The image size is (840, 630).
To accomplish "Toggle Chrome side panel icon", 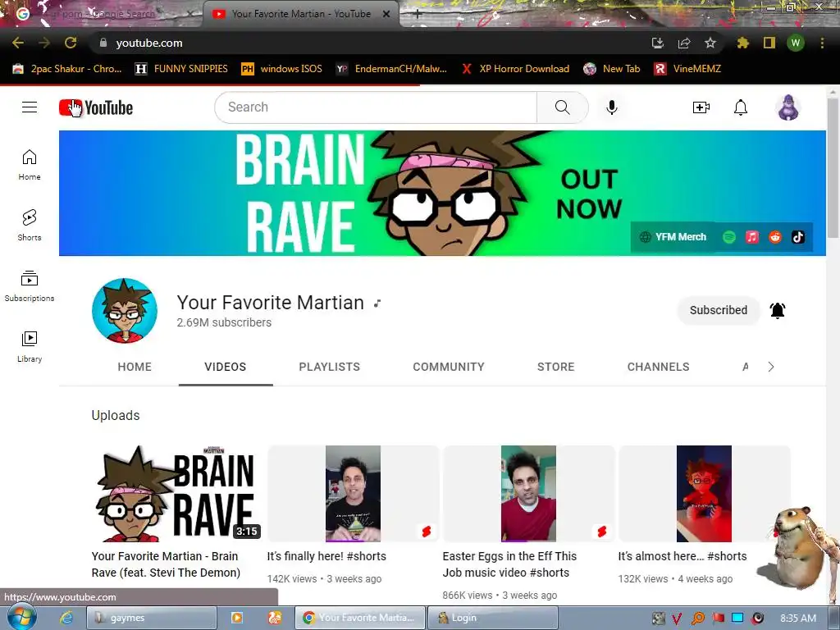I will [769, 43].
